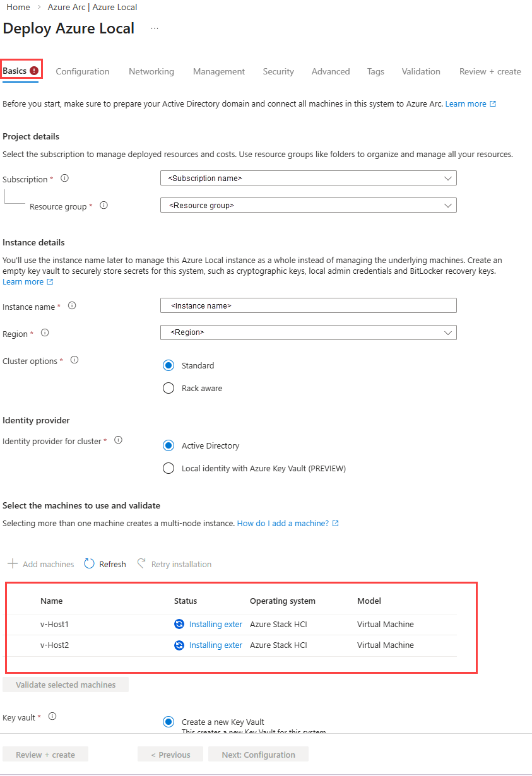
Task: Click the installing status icon for v-Host1
Action: pyautogui.click(x=179, y=625)
